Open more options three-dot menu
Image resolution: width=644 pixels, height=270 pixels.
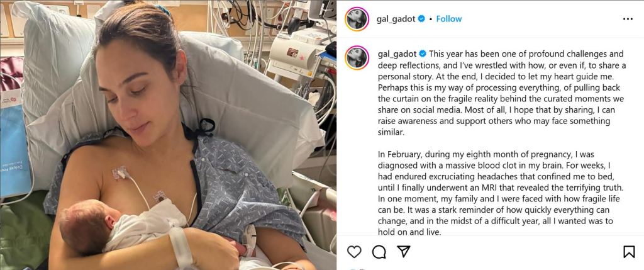[x=628, y=19]
